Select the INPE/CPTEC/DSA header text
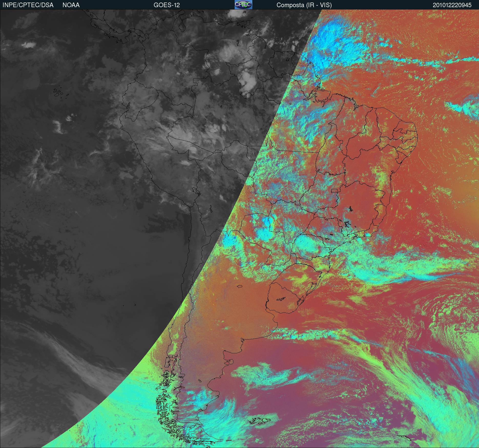This screenshot has height=448, width=479. (28, 5)
